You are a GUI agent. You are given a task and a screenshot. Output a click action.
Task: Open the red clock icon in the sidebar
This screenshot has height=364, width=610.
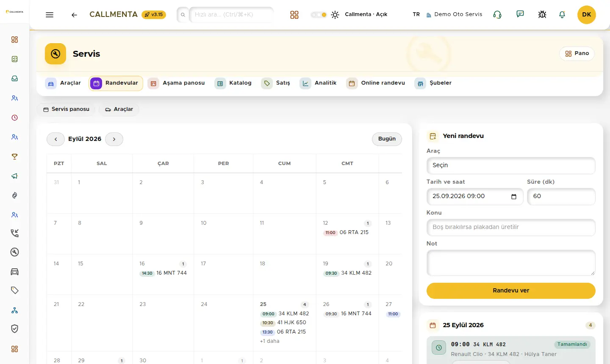pos(15,118)
